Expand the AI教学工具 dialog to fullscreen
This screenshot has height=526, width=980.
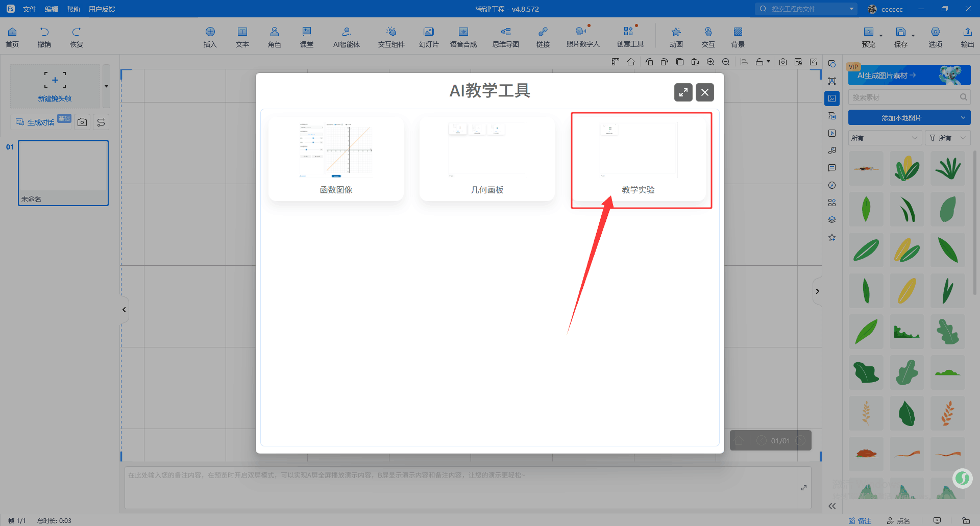pyautogui.click(x=683, y=92)
